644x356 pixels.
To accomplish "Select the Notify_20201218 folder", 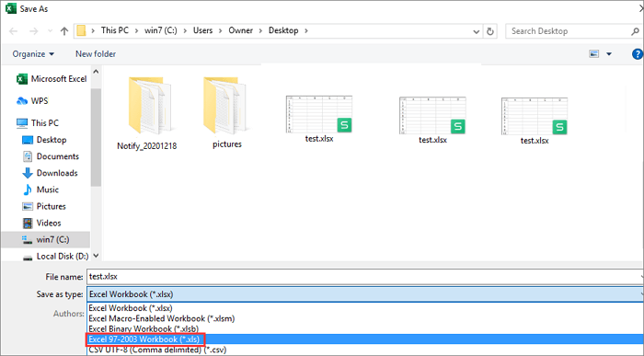I will [147, 113].
